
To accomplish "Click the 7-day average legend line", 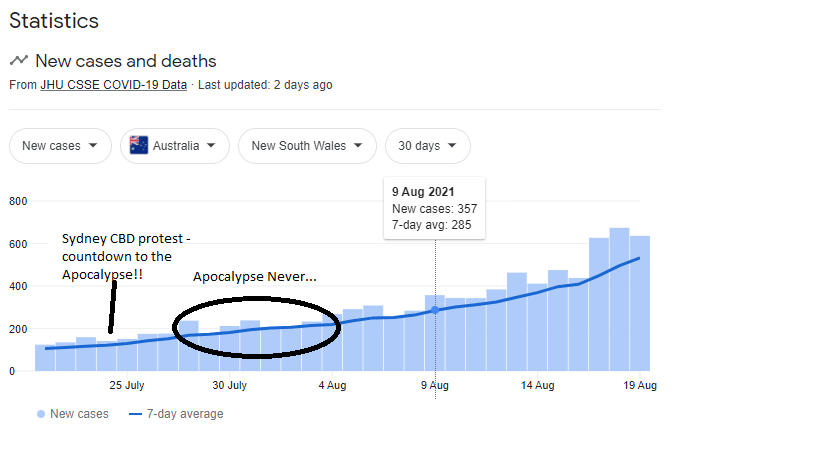I will point(137,414).
